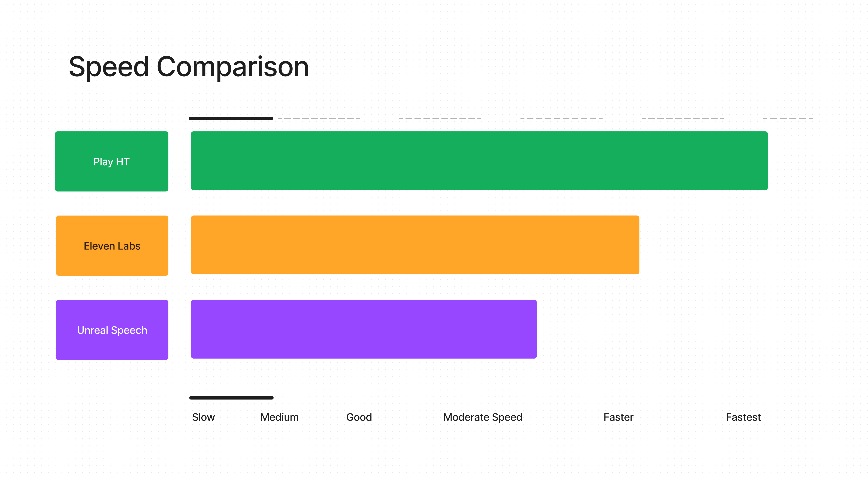
Task: Click second dashed gray segment at top
Action: click(x=440, y=118)
